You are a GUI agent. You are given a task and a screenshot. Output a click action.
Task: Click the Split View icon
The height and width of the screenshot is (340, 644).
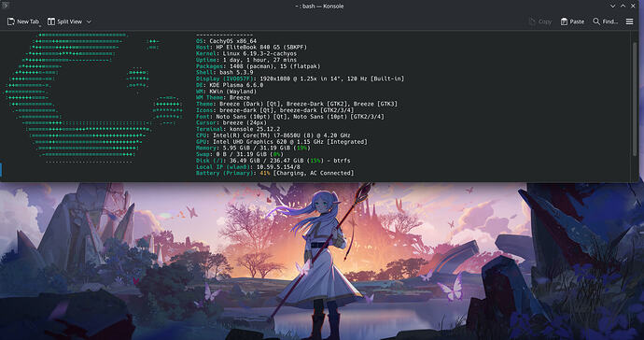pyautogui.click(x=51, y=21)
